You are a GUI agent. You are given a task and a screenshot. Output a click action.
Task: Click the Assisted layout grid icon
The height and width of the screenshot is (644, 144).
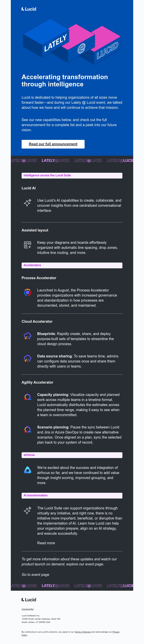27,245
